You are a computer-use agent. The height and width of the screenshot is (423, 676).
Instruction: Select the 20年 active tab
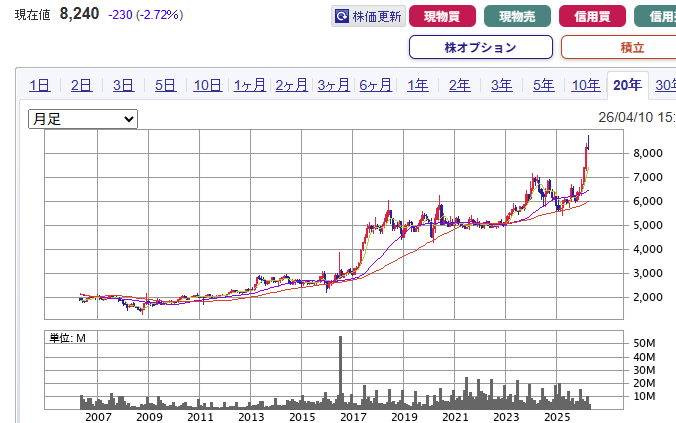point(628,85)
